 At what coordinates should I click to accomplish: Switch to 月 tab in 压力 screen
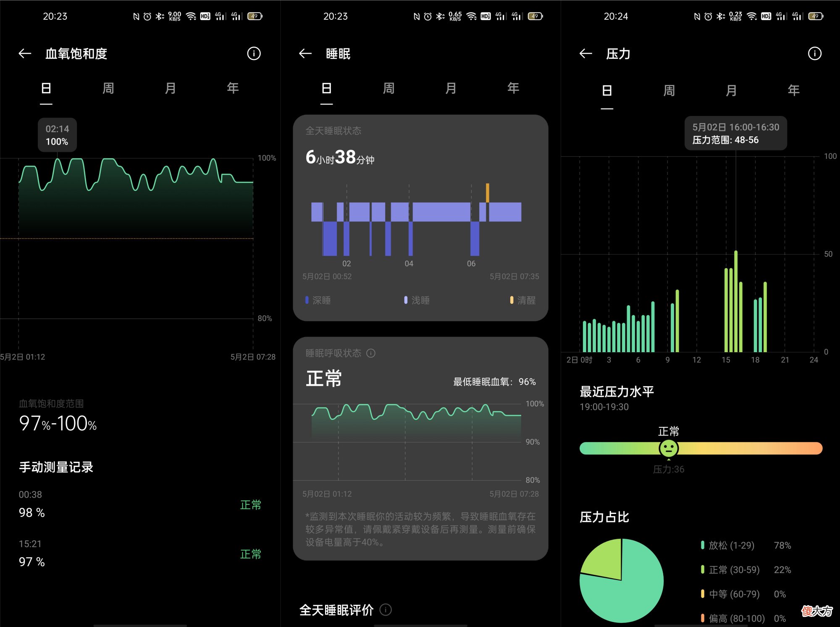731,90
